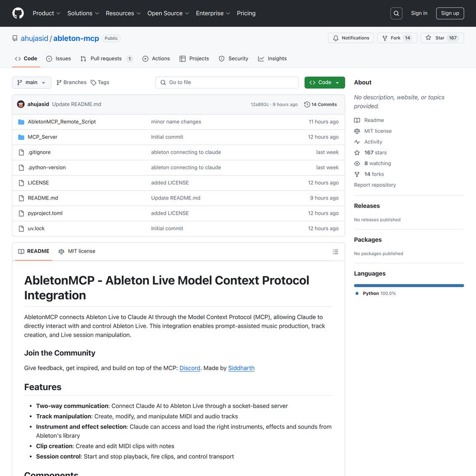Expand the Enterprise menu
476x476 pixels.
coord(213,13)
